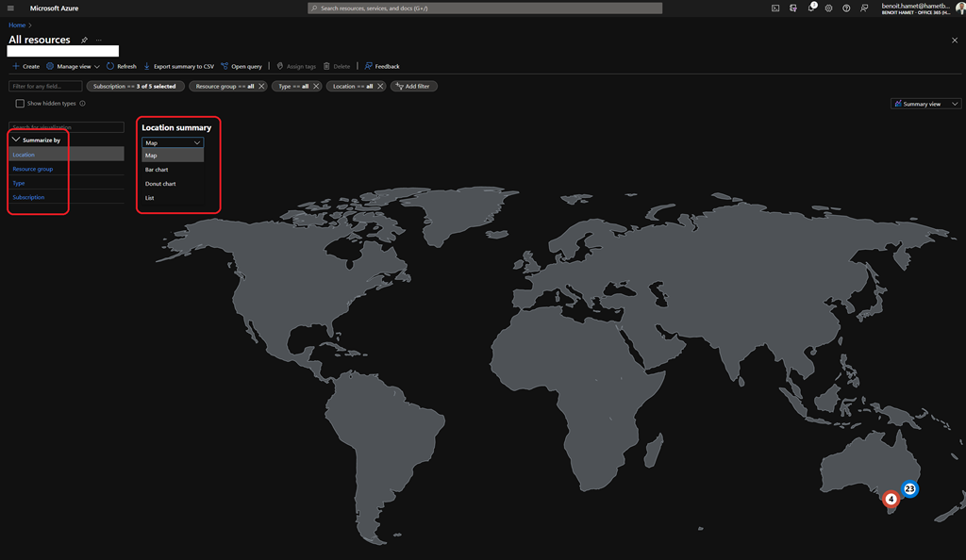Click Export summary to CSV
The image size is (966, 560).
pos(178,67)
